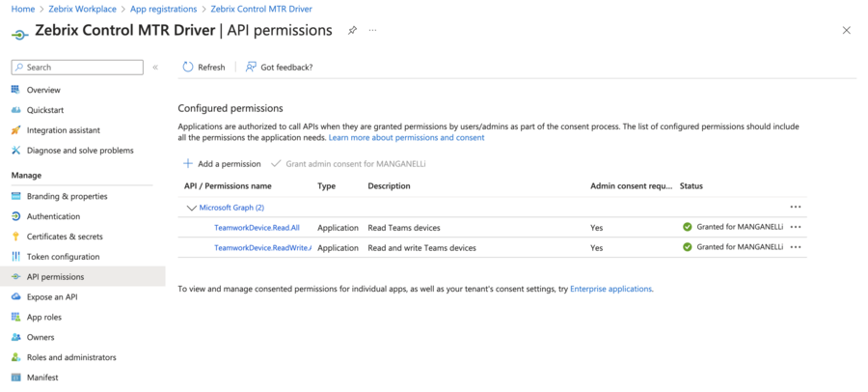This screenshot has height=392, width=868.
Task: Click green granted checkmark for TeamworkDevice.Read.All
Action: (x=688, y=227)
